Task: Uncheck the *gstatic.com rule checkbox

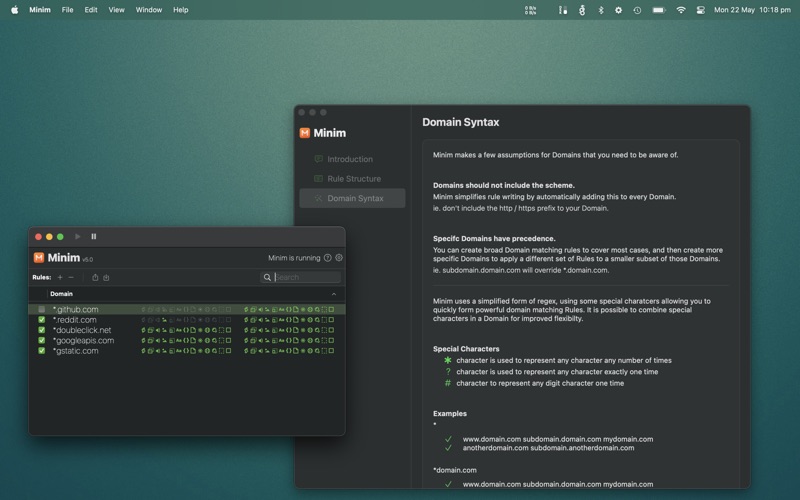Action: point(41,351)
